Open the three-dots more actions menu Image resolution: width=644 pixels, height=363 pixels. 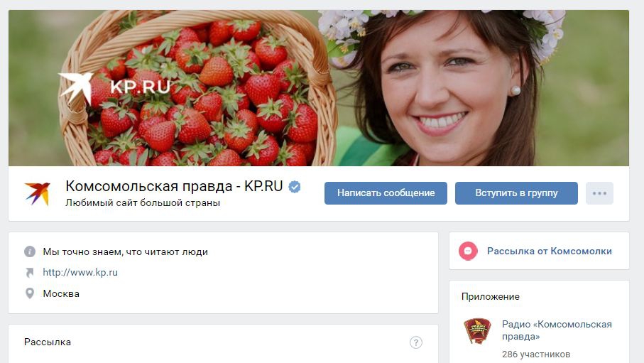[599, 193]
